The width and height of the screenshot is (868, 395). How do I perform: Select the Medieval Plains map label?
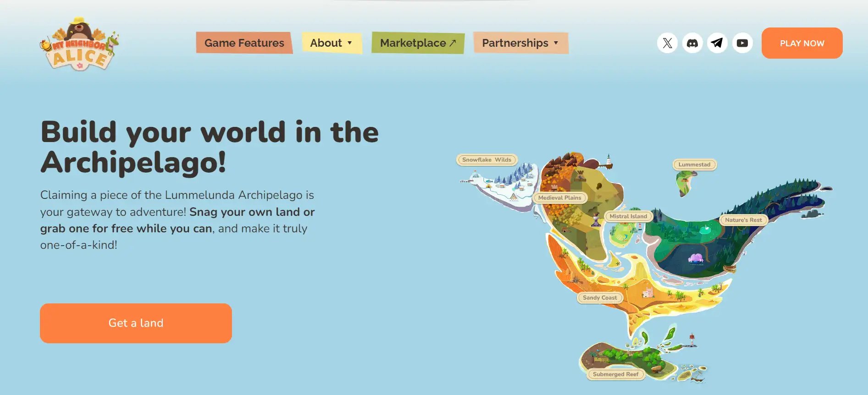[559, 198]
